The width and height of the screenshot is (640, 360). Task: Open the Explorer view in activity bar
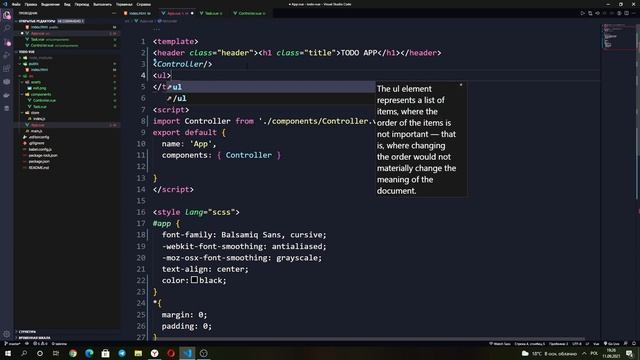7,15
